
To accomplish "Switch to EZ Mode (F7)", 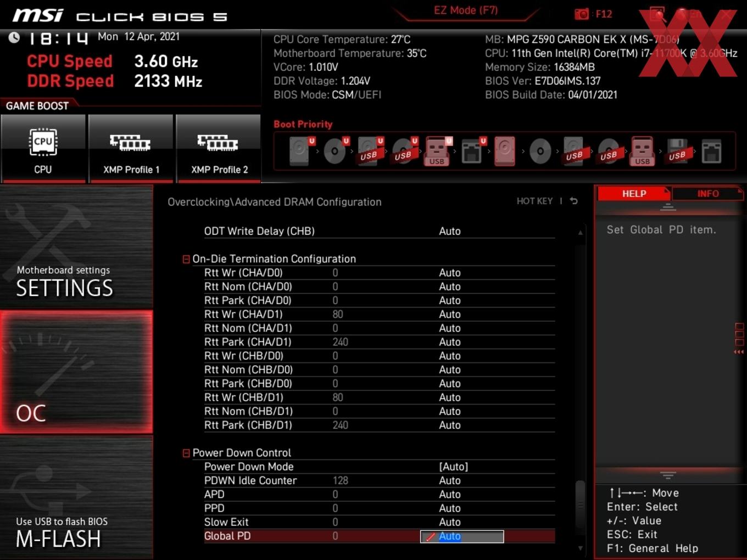I will click(466, 10).
